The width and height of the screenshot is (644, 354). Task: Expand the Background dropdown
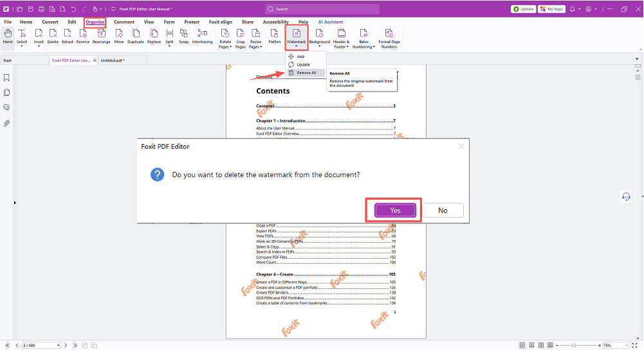pyautogui.click(x=320, y=46)
